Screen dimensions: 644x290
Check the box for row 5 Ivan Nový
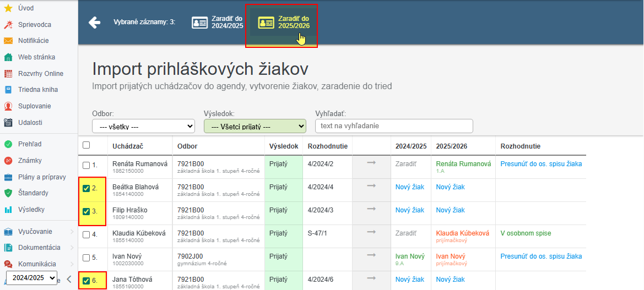[x=86, y=258]
